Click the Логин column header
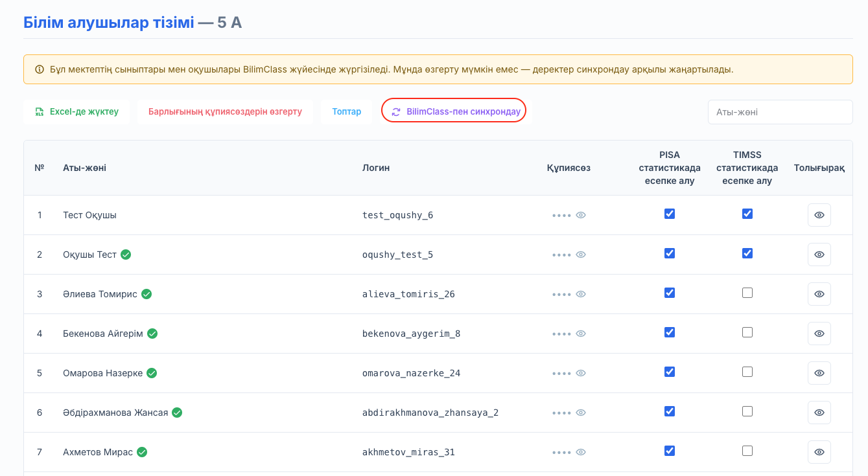 click(376, 168)
